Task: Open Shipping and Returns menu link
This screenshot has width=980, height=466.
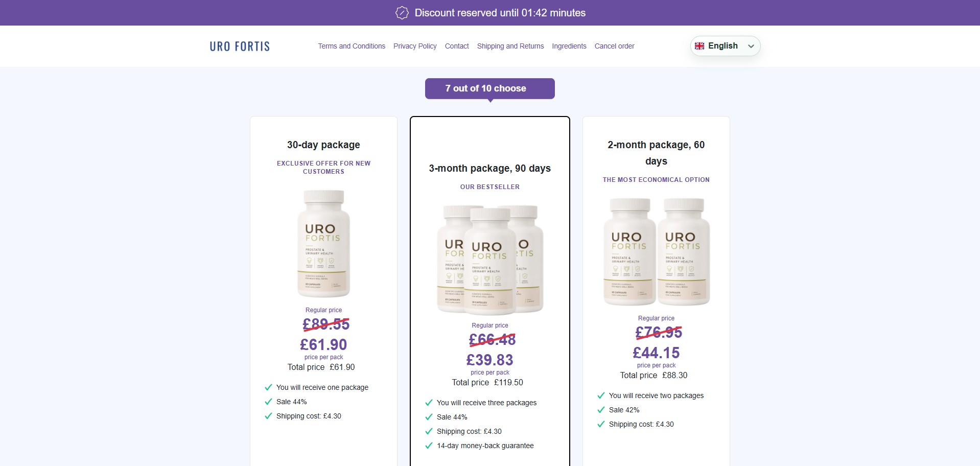Action: click(x=510, y=46)
